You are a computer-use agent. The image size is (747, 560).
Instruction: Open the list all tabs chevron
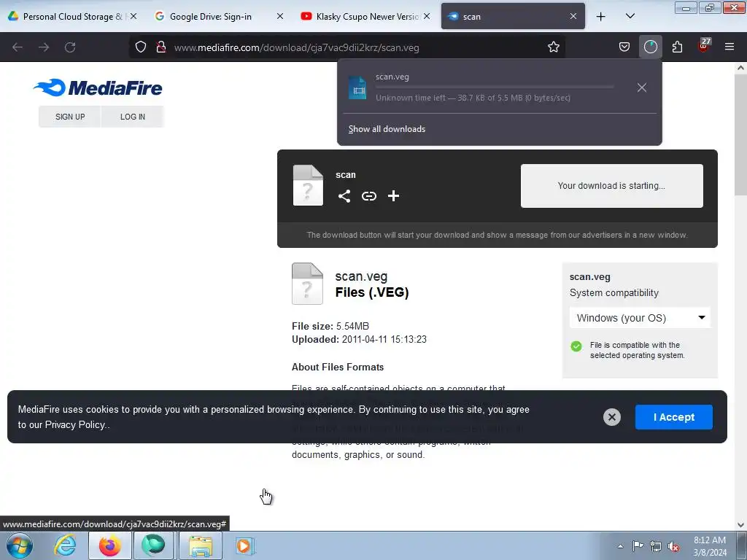click(630, 16)
